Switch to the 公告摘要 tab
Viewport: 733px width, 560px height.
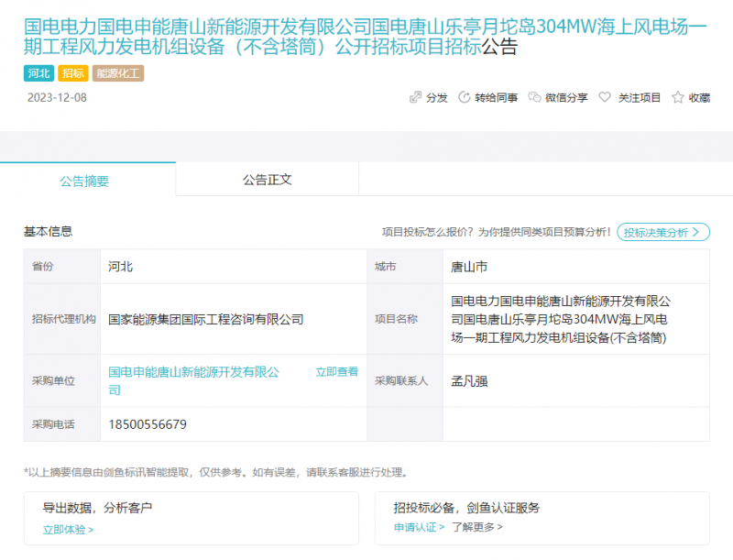pos(84,181)
